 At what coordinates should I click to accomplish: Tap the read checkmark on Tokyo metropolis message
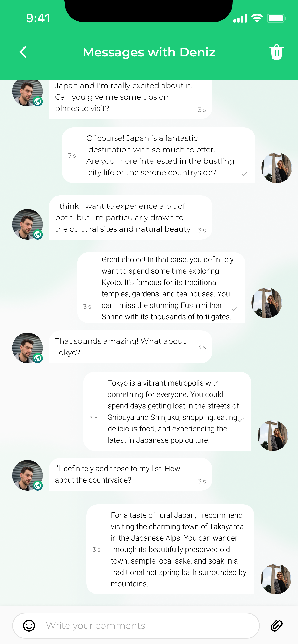click(241, 420)
